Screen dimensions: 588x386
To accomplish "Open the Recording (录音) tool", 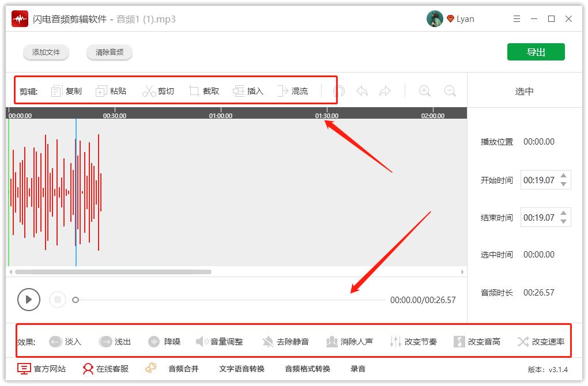I will 358,369.
